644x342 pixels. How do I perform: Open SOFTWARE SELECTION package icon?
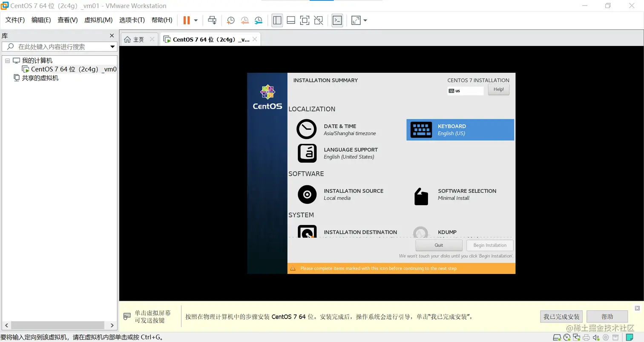pos(421,196)
